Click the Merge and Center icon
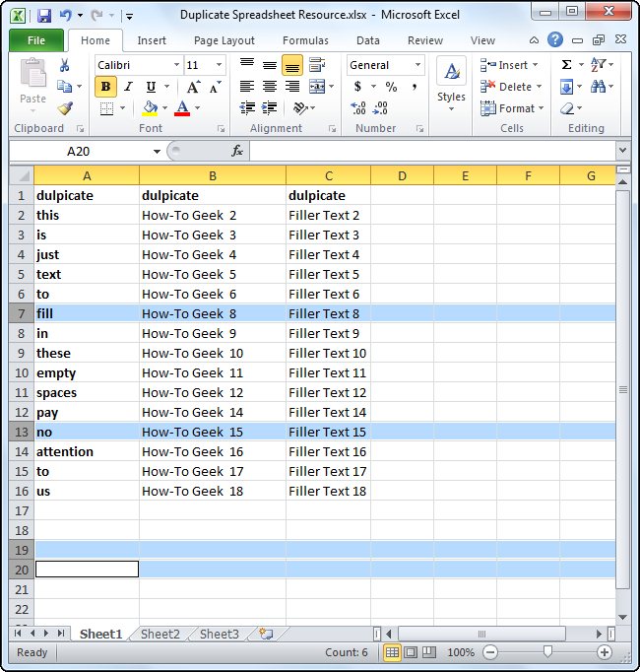 pyautogui.click(x=317, y=87)
